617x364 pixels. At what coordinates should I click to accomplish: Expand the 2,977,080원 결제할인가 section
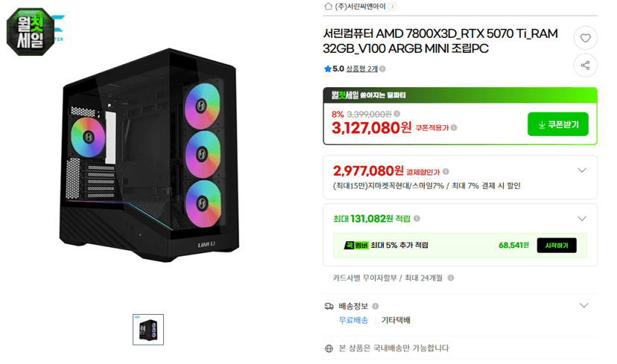[582, 170]
